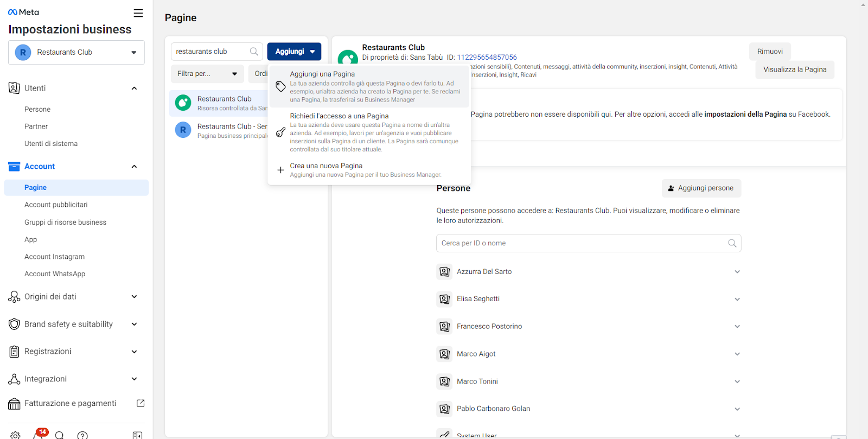Open Account Instagram in sidebar

tap(54, 257)
